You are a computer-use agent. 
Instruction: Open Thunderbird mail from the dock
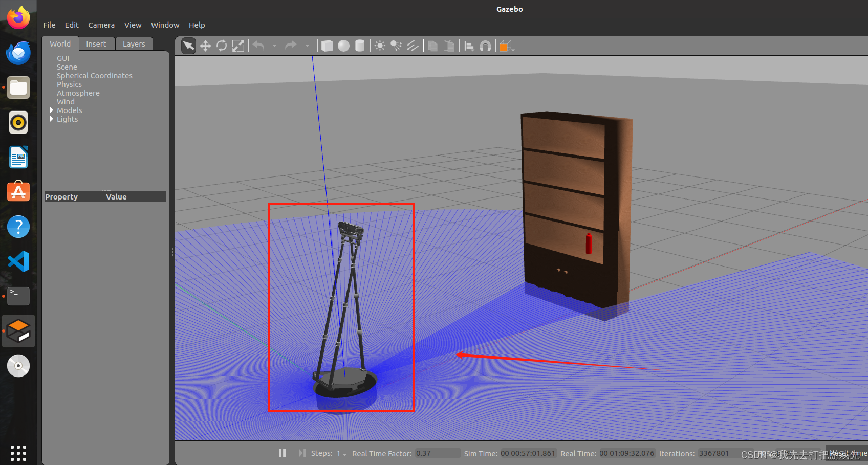point(18,53)
